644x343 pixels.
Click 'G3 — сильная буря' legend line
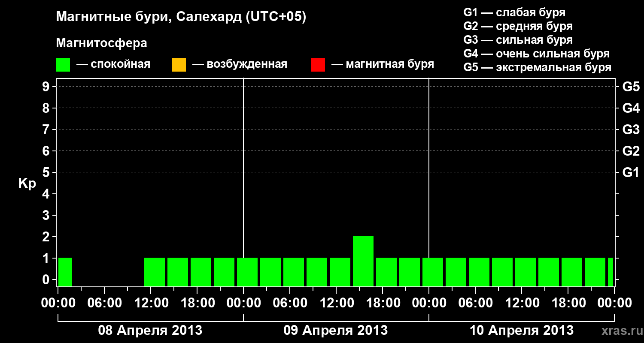click(518, 40)
